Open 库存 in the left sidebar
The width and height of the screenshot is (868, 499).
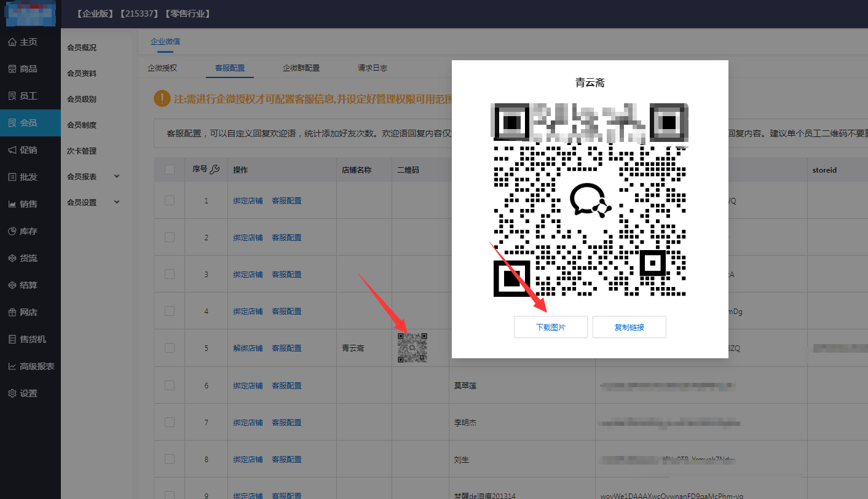(30, 231)
